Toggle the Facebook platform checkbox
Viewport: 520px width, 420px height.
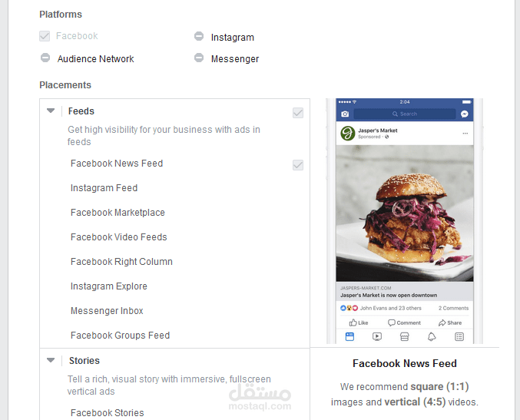pyautogui.click(x=45, y=36)
